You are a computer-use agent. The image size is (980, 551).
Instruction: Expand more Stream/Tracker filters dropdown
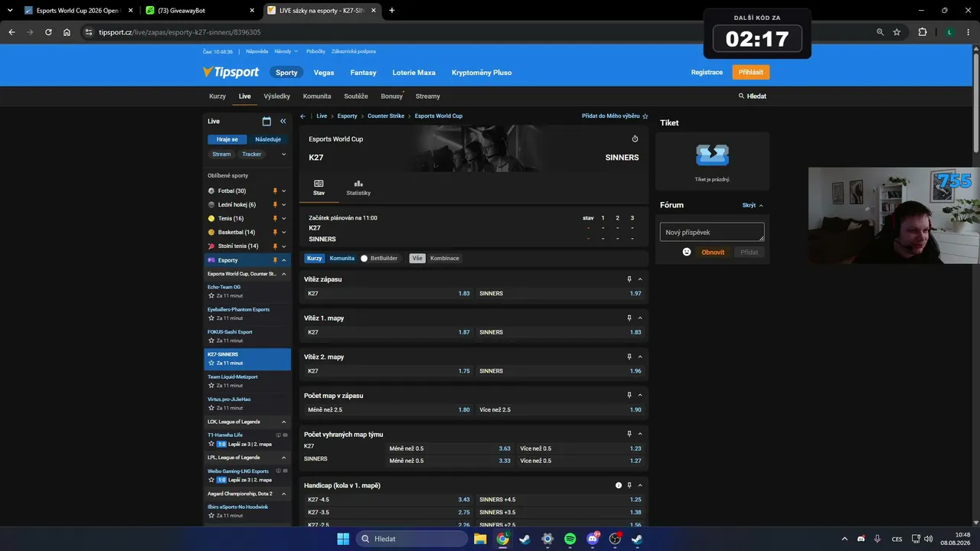pyautogui.click(x=284, y=155)
